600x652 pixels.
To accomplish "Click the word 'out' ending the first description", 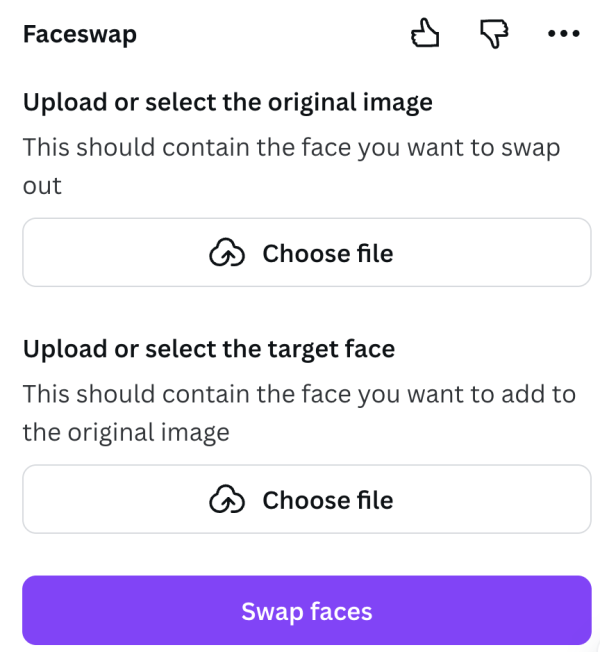I will pyautogui.click(x=42, y=186).
